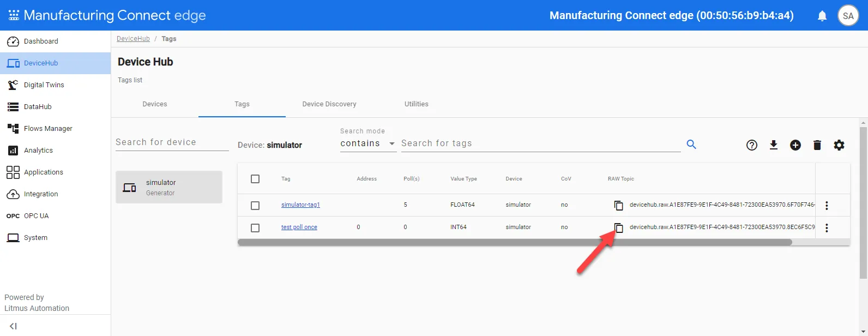This screenshot has height=336, width=868.
Task: Open the Utilities tab
Action: point(417,104)
